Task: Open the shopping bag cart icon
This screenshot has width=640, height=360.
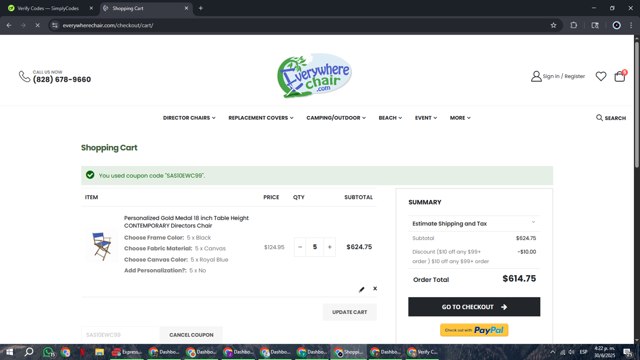Action: pyautogui.click(x=620, y=76)
